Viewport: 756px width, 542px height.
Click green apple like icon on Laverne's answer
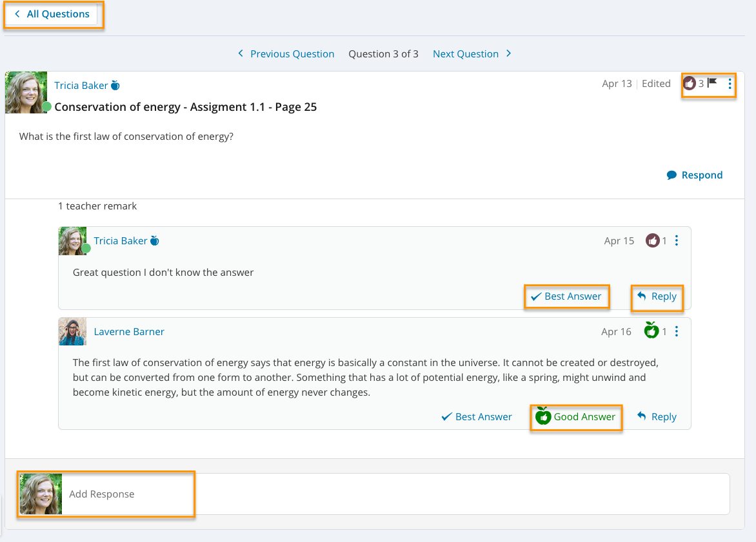point(652,331)
